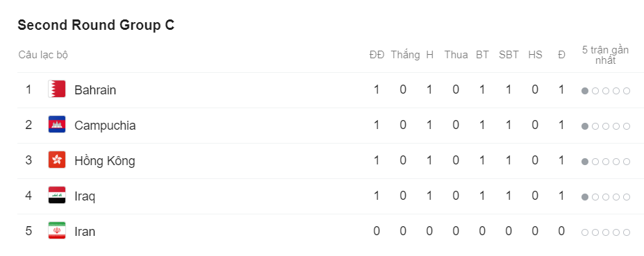Open the Iraq team link

click(x=85, y=196)
